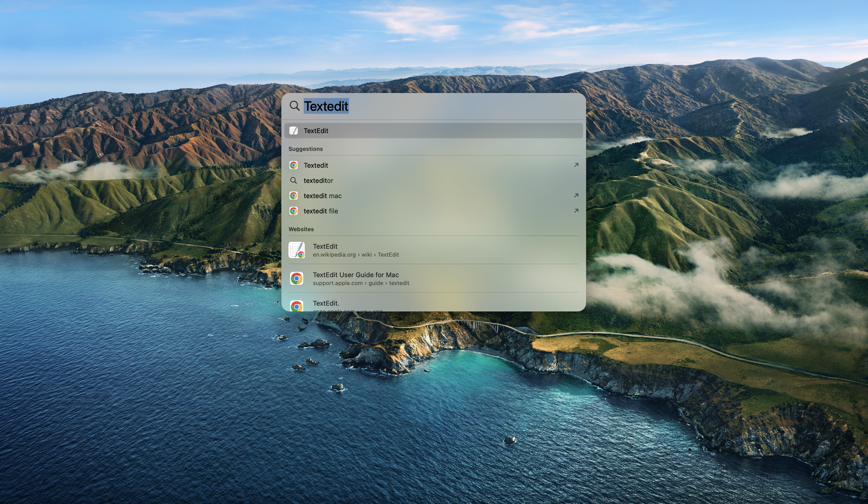Click Chrome icon beside textedit file
Viewport: 868px width, 504px height.
click(294, 211)
